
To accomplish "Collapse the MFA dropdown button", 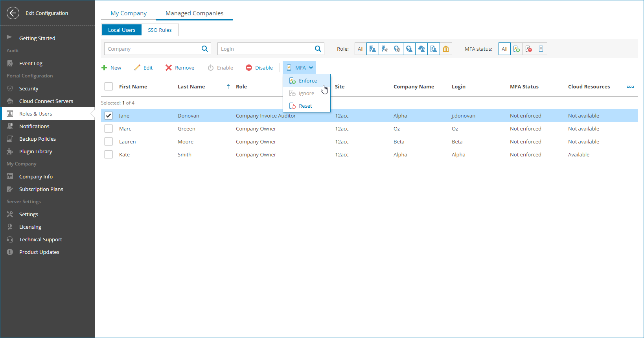I will [x=300, y=68].
